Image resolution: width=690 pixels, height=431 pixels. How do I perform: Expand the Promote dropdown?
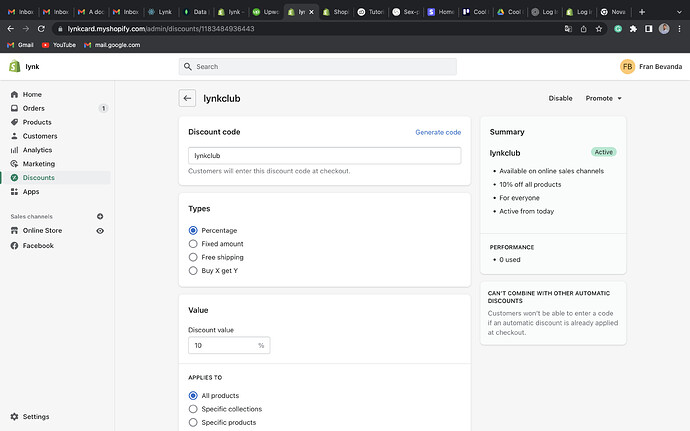tap(604, 98)
